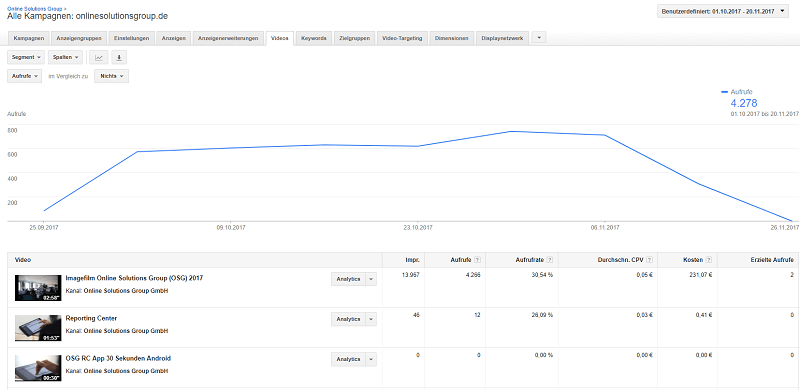Expand the more tabs arrow after Displaynetzwerk
Image resolution: width=800 pixels, height=390 pixels.
point(539,38)
